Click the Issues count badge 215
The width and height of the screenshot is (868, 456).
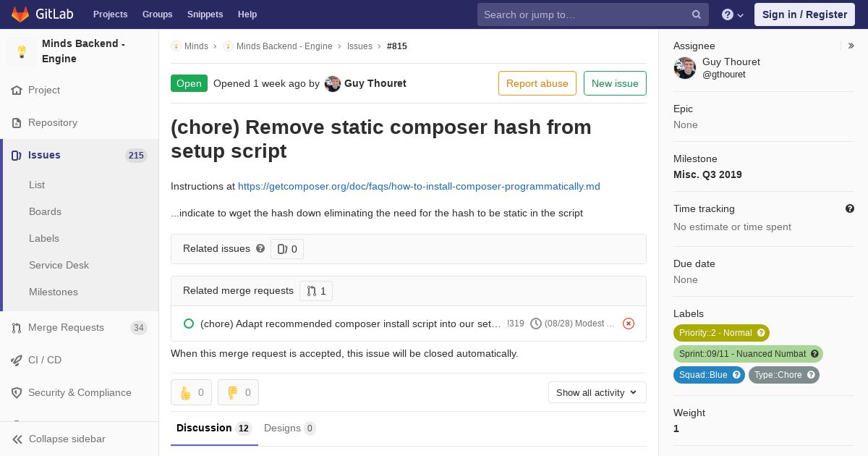point(136,156)
